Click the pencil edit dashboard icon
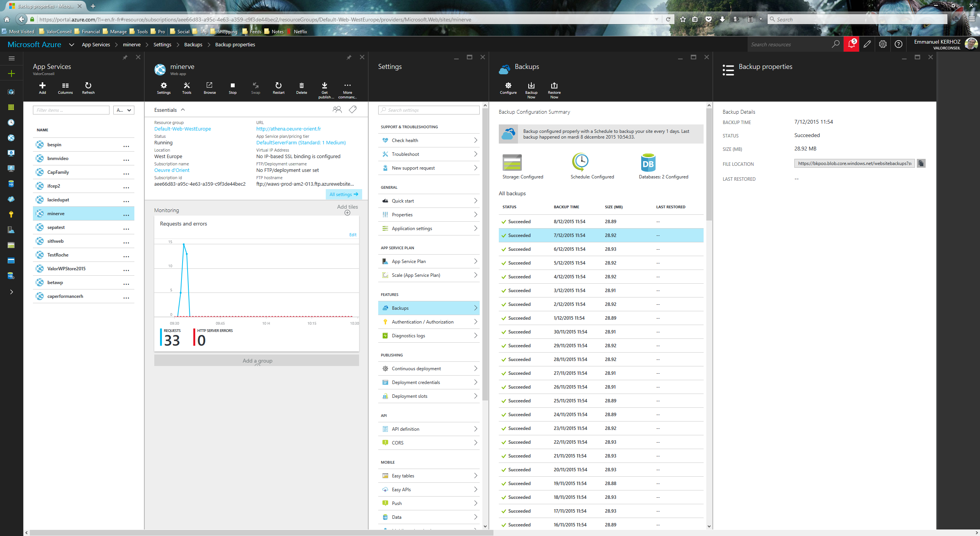The width and height of the screenshot is (980, 536). 867,44
